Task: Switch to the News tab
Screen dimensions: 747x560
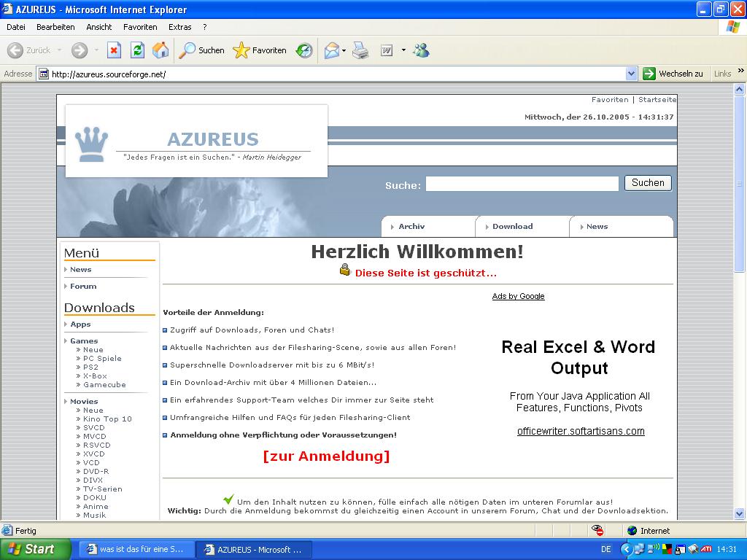Action: pyautogui.click(x=622, y=227)
